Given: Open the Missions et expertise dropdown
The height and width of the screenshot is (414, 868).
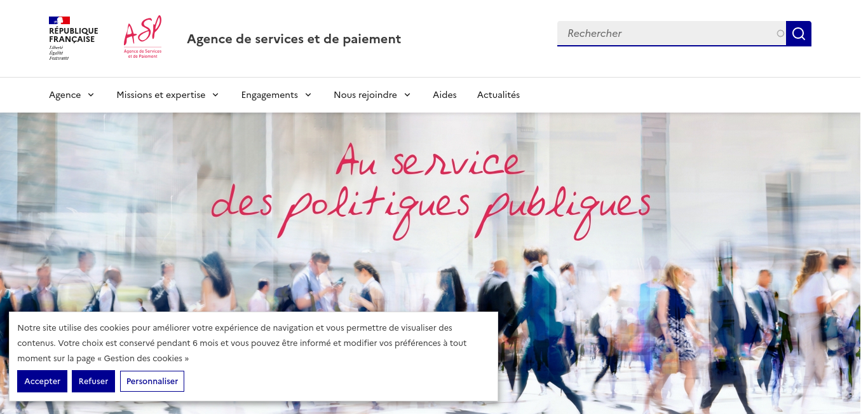Looking at the screenshot, I should [168, 95].
